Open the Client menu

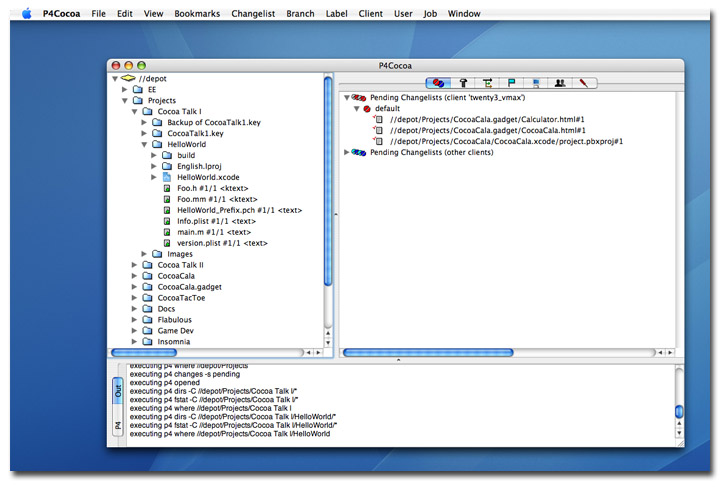tap(370, 14)
